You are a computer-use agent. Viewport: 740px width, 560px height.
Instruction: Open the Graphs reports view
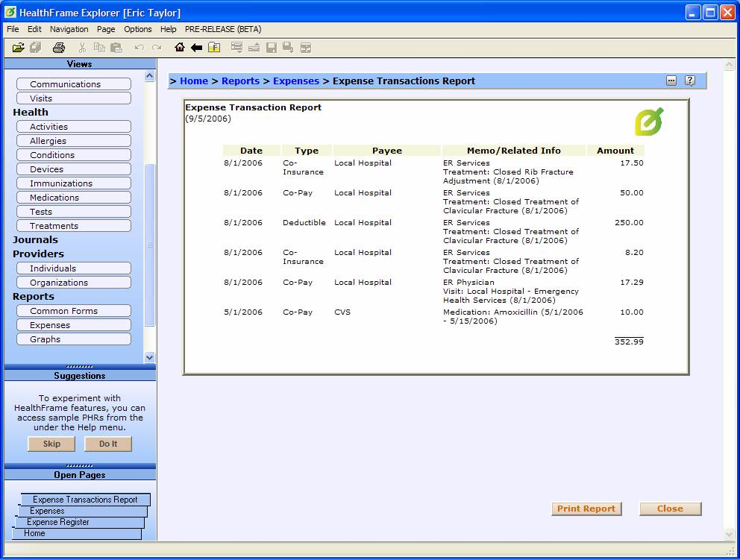pos(74,339)
